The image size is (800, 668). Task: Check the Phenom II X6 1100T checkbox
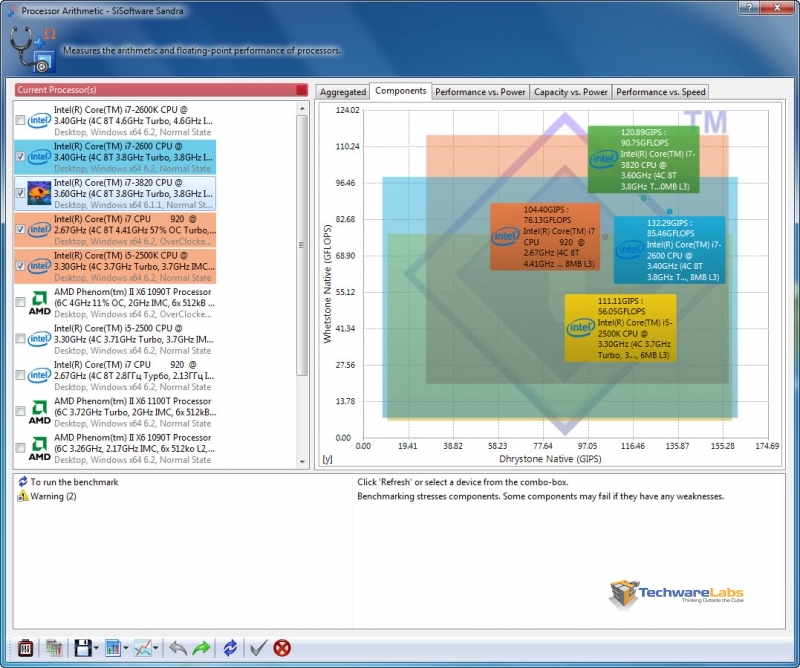[x=20, y=411]
